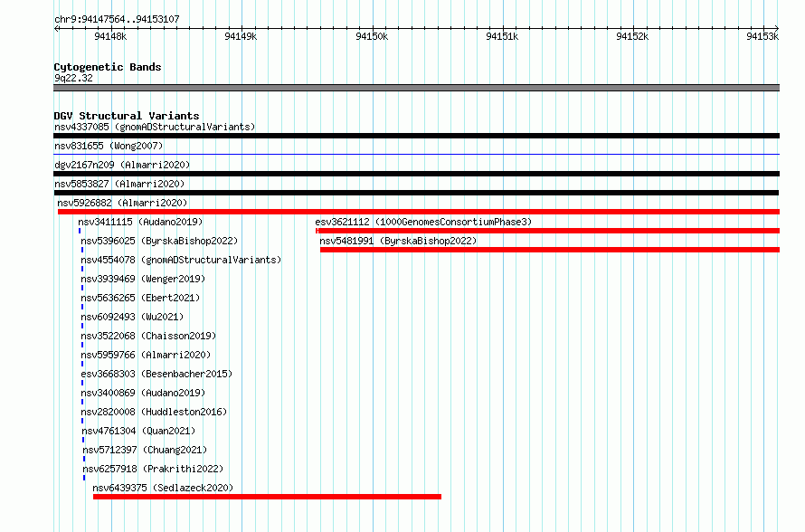Image resolution: width=805 pixels, height=532 pixels.
Task: Select the red nsv6439375 variant bar
Action: [267, 497]
